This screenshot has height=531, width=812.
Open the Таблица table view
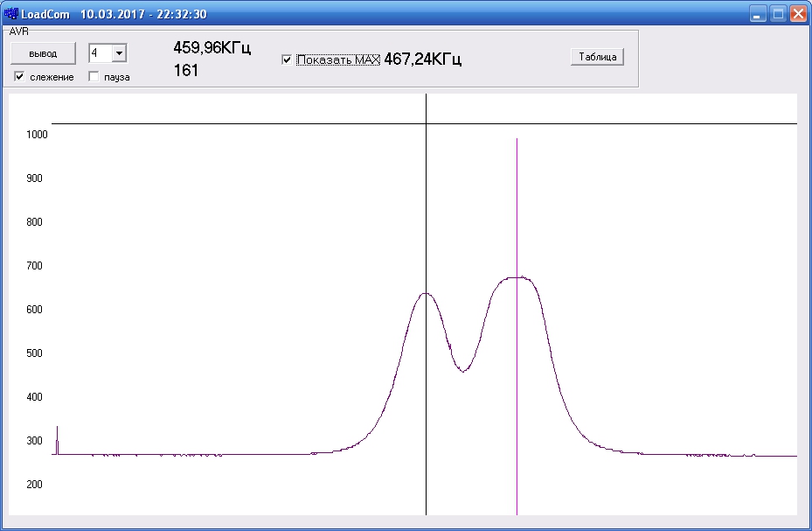click(597, 57)
